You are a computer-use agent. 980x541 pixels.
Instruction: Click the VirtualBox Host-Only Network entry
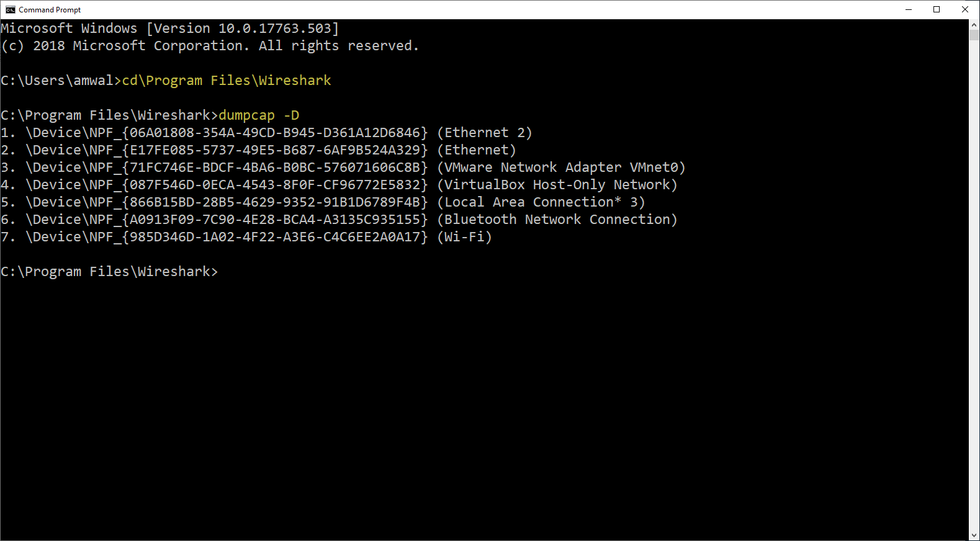[x=557, y=185]
